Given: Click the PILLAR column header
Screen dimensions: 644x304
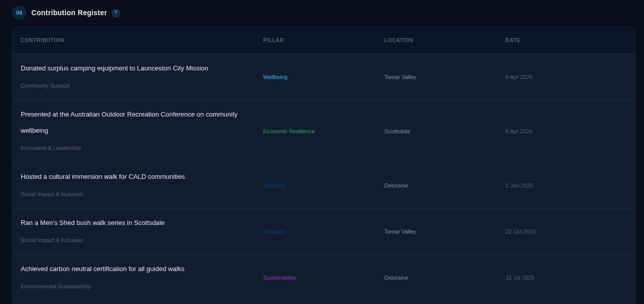Looking at the screenshot, I should (273, 41).
